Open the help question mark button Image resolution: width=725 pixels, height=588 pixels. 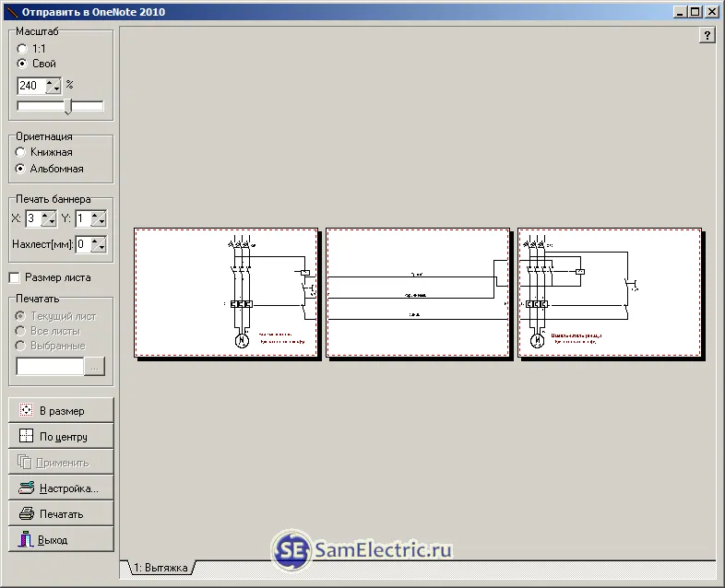pos(707,35)
